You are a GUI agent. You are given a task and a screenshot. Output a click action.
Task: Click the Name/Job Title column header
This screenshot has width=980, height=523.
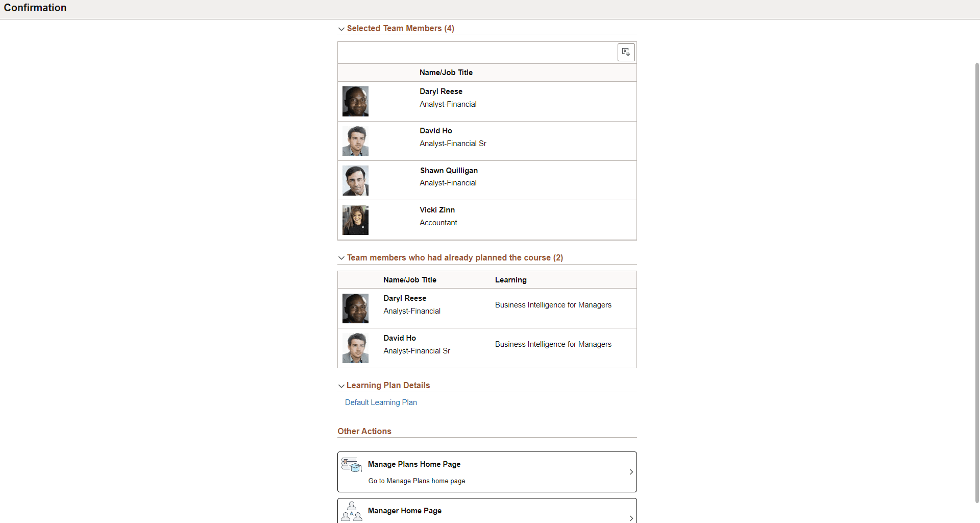coord(446,72)
